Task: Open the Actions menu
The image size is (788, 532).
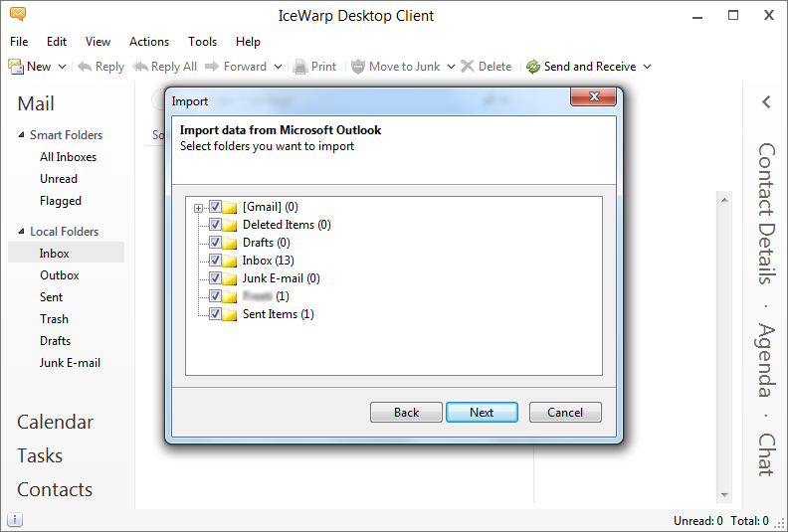Action: (x=149, y=42)
